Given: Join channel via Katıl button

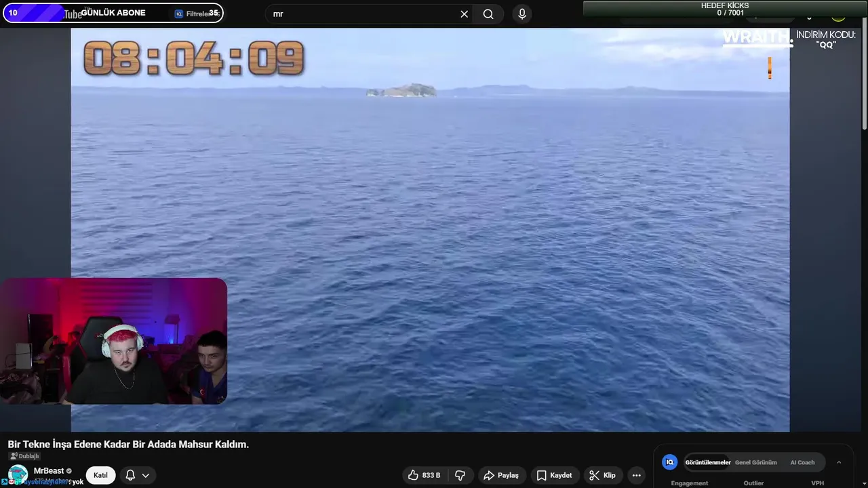Looking at the screenshot, I should [100, 475].
